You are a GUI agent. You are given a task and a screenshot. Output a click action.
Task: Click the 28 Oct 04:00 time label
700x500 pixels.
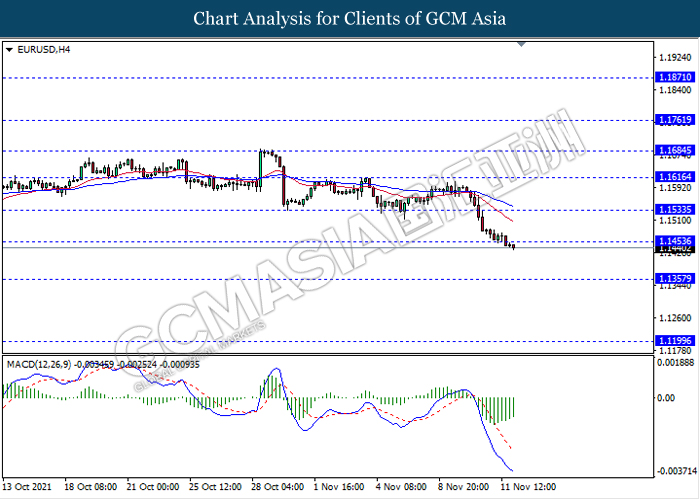(x=278, y=487)
